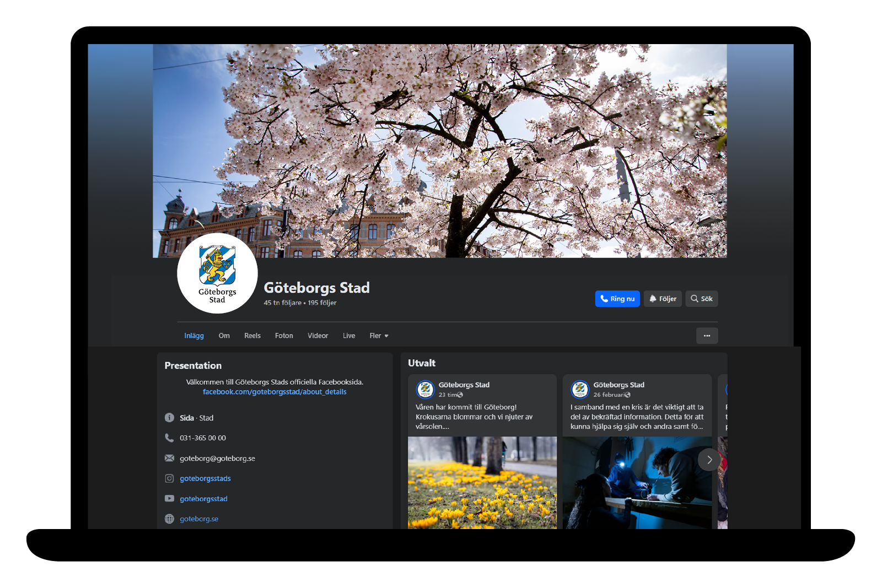Select the Inlägg tab
Screen dimensions: 882x588
(x=194, y=336)
